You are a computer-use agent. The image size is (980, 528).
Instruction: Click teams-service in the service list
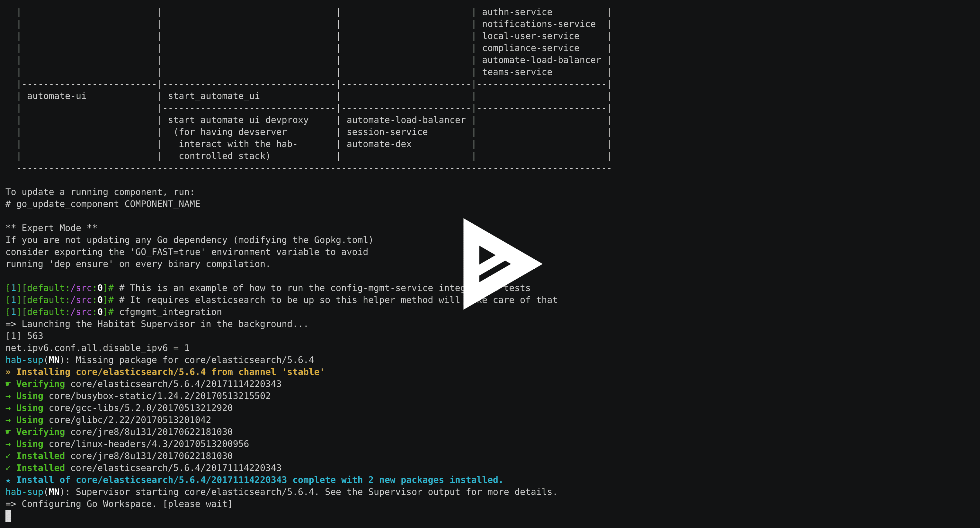517,72
